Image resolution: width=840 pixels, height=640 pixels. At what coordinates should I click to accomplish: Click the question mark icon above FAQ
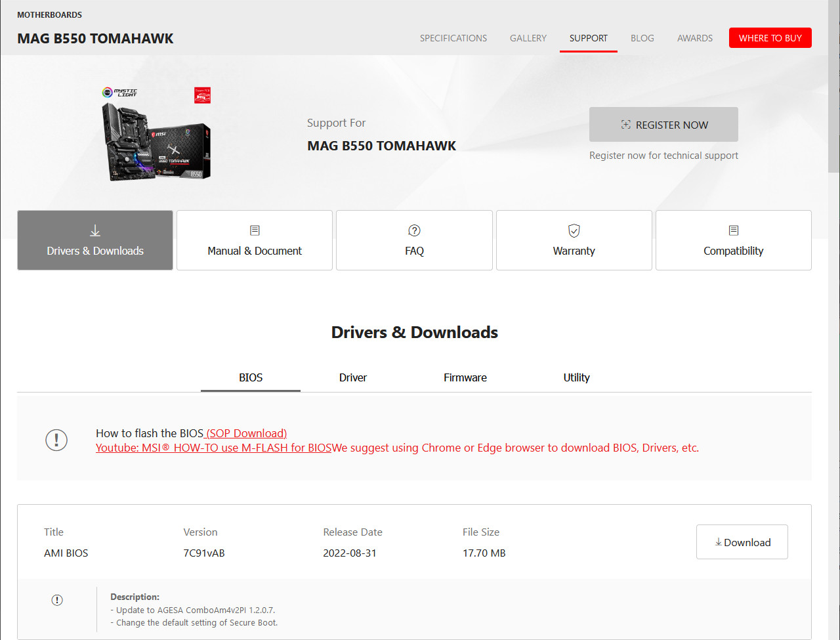[x=414, y=230]
